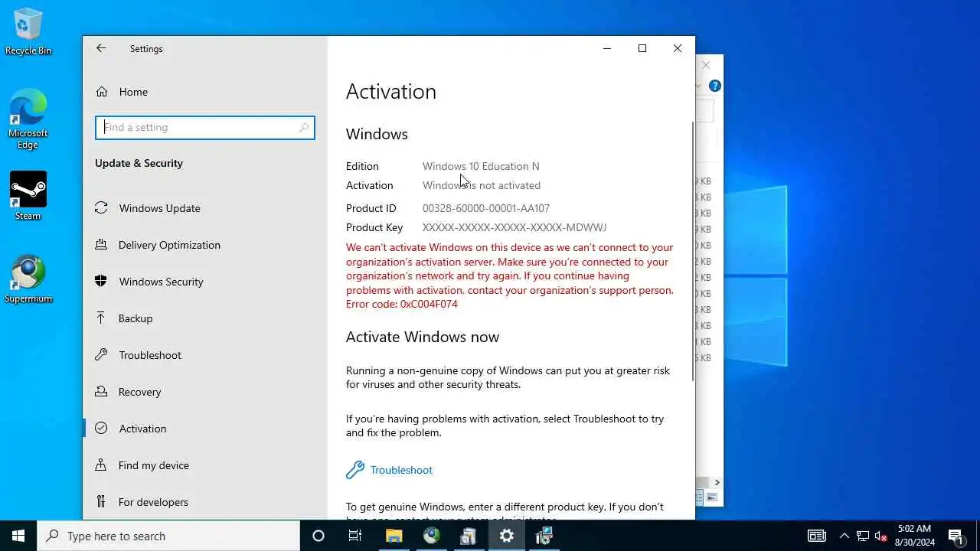Switch background window to large icons view
Image resolution: width=980 pixels, height=551 pixels.
[x=712, y=497]
